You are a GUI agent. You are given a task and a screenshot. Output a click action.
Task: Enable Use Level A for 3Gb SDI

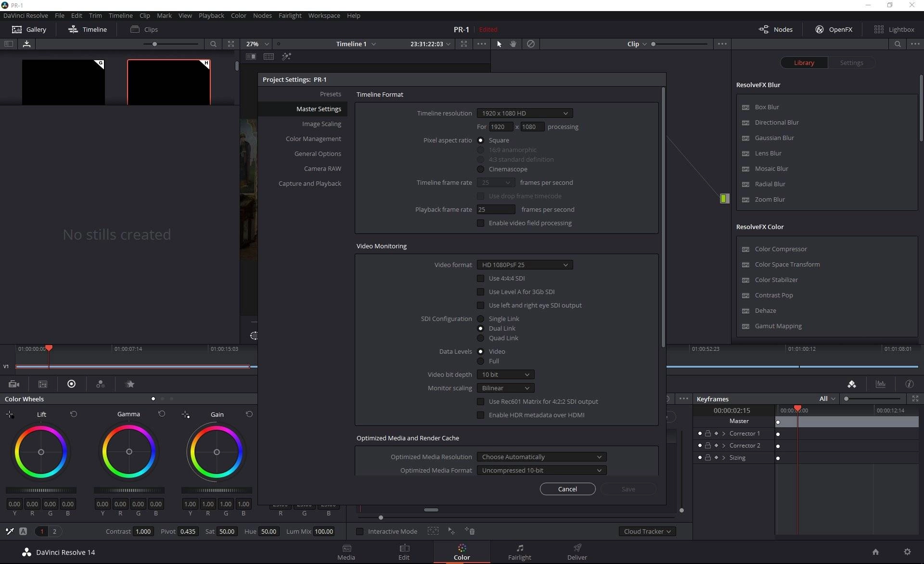480,292
